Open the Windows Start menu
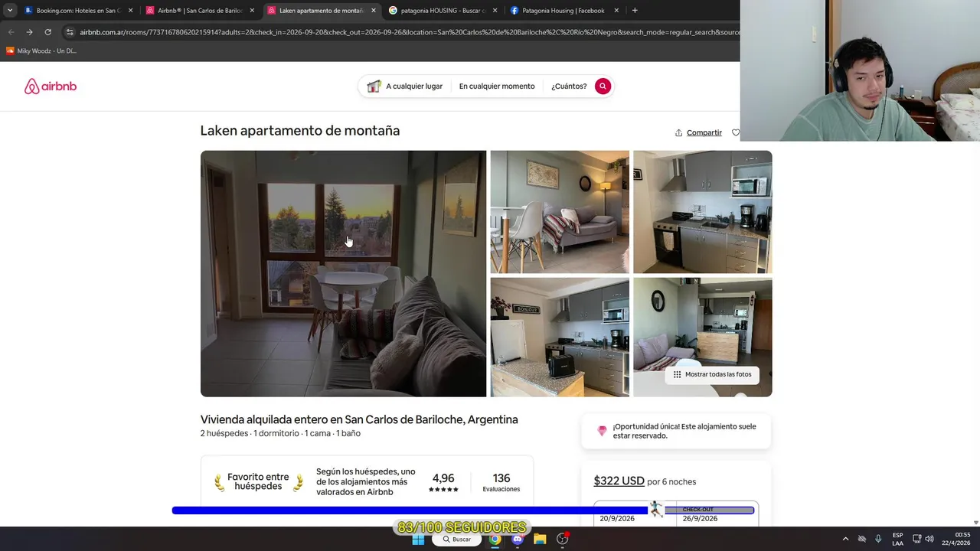980x551 pixels. click(418, 539)
